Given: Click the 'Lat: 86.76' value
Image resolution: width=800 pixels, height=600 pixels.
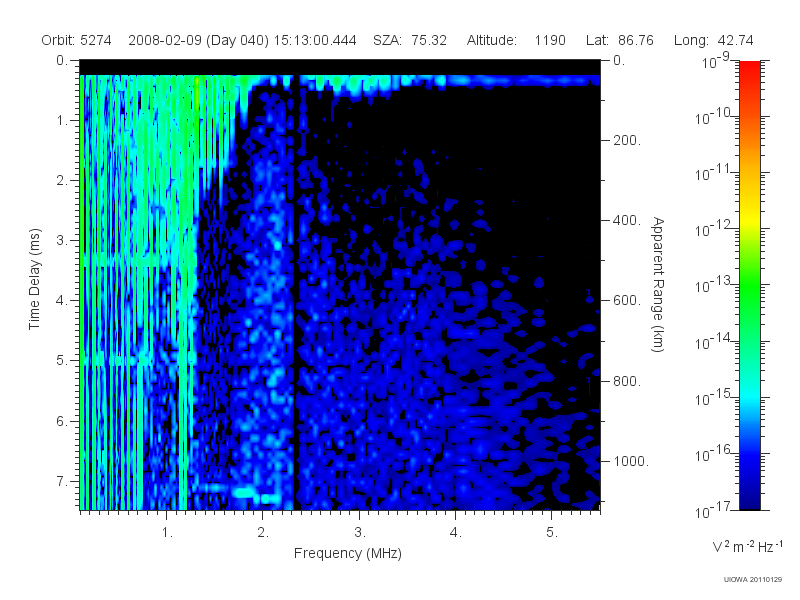Looking at the screenshot, I should pos(619,40).
